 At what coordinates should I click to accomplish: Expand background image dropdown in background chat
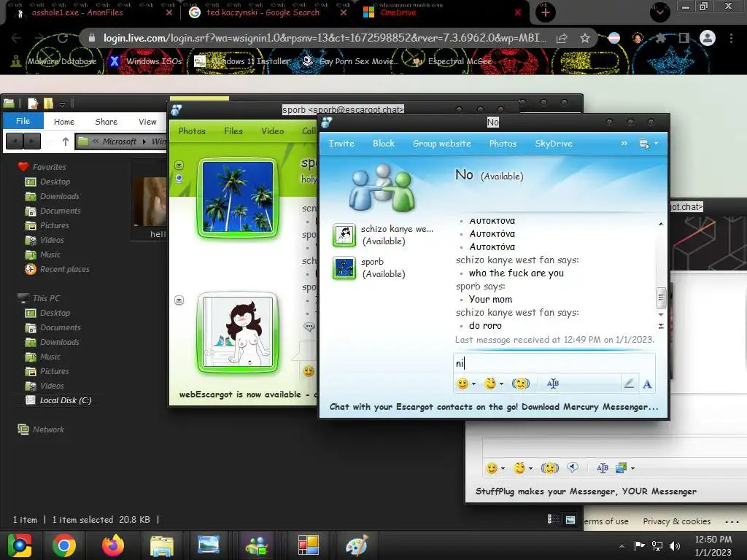click(x=632, y=469)
